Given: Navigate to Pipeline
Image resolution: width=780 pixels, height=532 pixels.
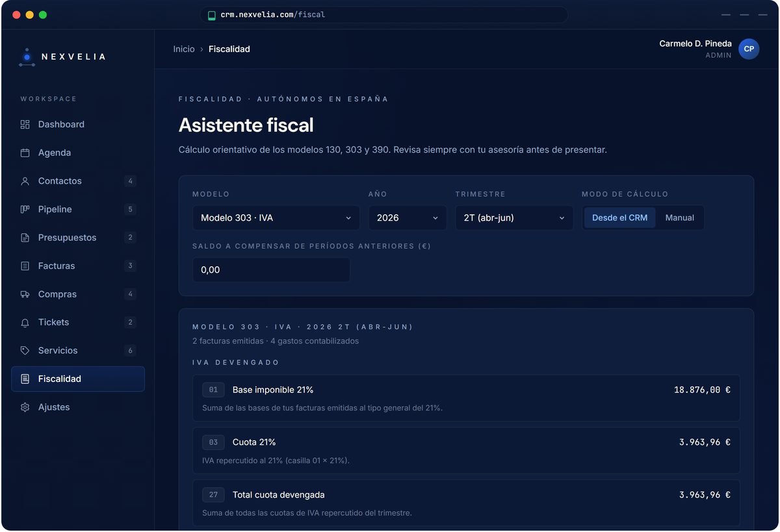Looking at the screenshot, I should coord(78,209).
